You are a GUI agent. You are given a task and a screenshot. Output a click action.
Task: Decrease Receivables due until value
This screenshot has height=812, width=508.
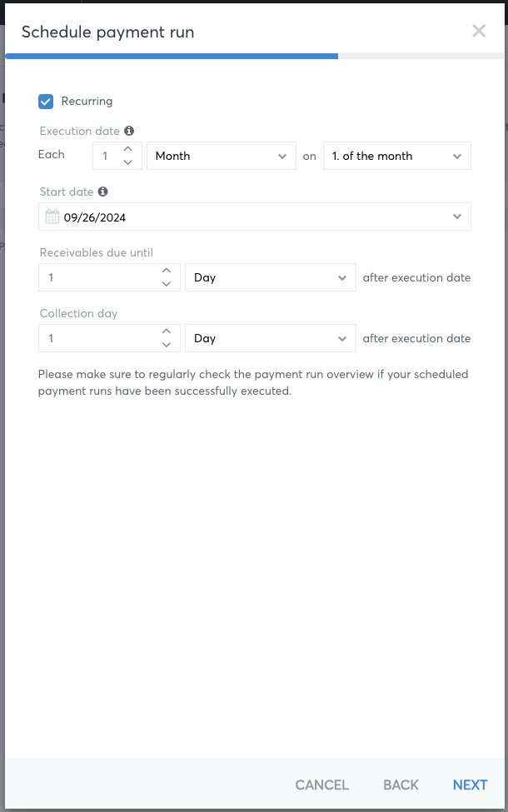[x=167, y=284]
